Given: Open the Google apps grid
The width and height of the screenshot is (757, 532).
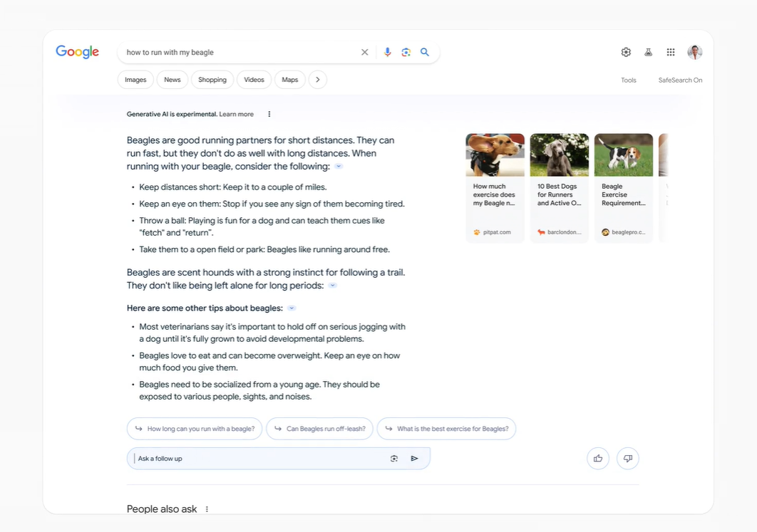Looking at the screenshot, I should coord(671,52).
